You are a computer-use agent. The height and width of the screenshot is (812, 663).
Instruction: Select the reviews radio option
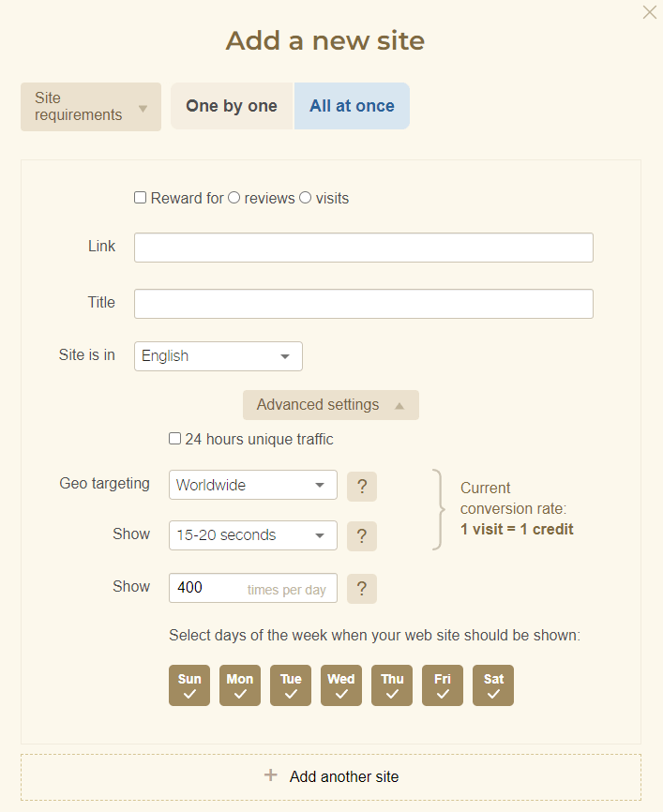click(234, 198)
